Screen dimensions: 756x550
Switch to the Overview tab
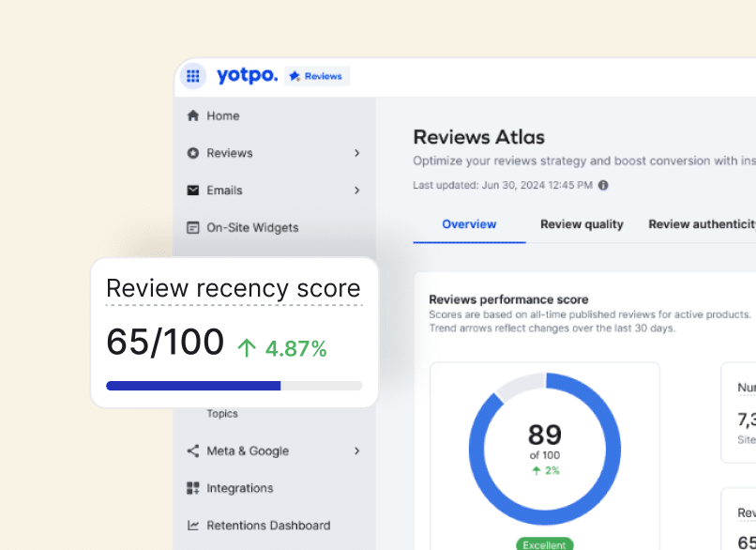point(469,224)
